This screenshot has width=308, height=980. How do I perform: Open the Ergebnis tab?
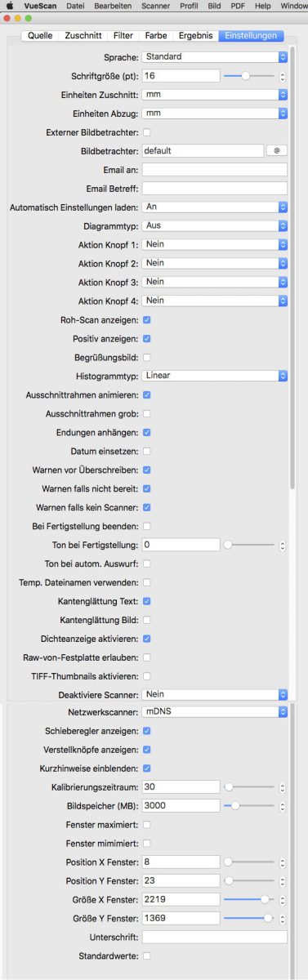pos(195,36)
